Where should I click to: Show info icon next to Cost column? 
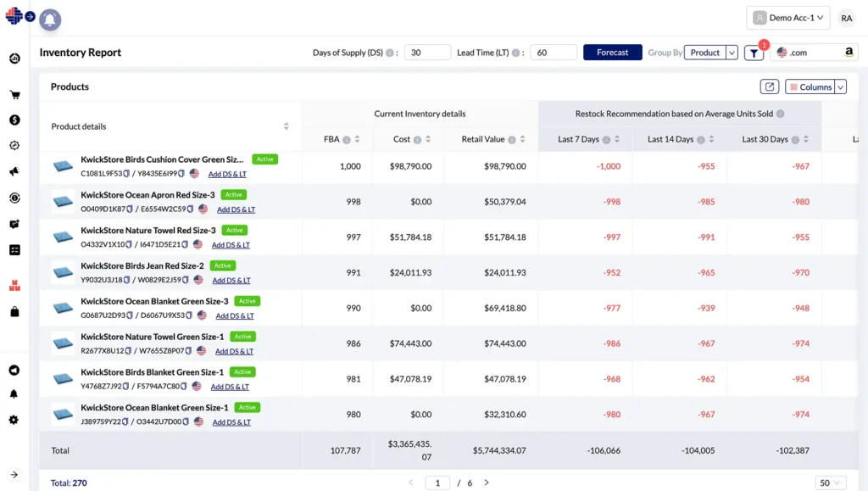(417, 140)
